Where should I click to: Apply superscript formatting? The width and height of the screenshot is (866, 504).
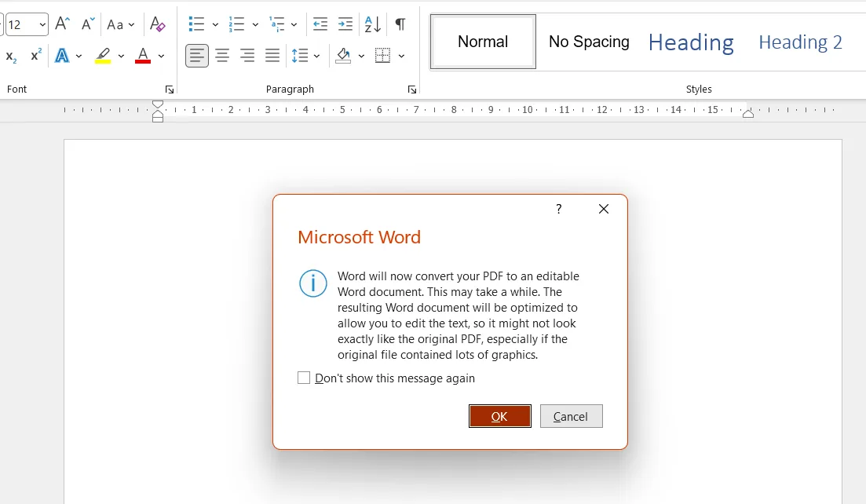pyautogui.click(x=36, y=56)
